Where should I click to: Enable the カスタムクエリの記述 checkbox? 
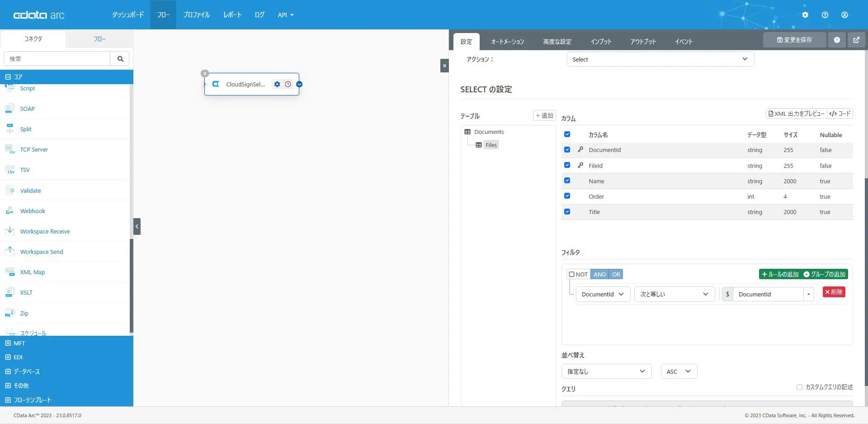click(x=799, y=387)
